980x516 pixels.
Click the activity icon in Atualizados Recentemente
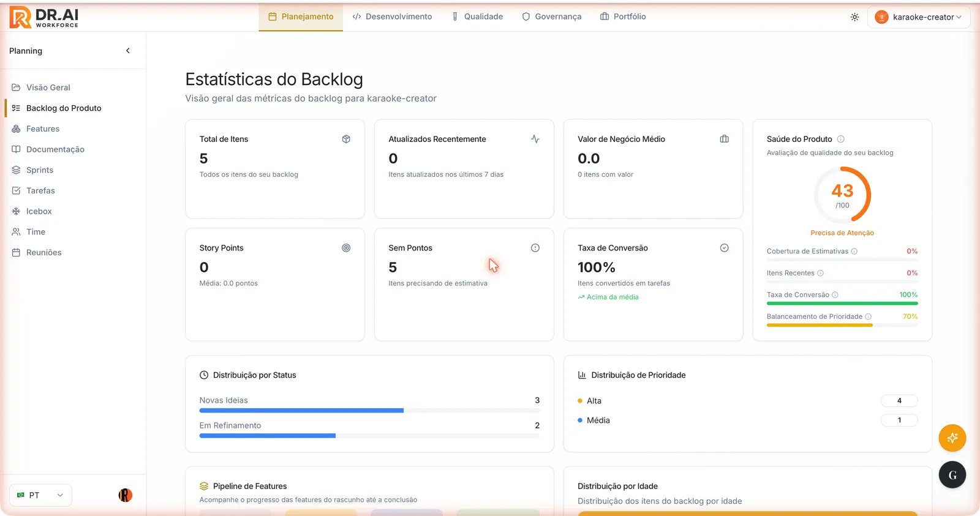535,139
